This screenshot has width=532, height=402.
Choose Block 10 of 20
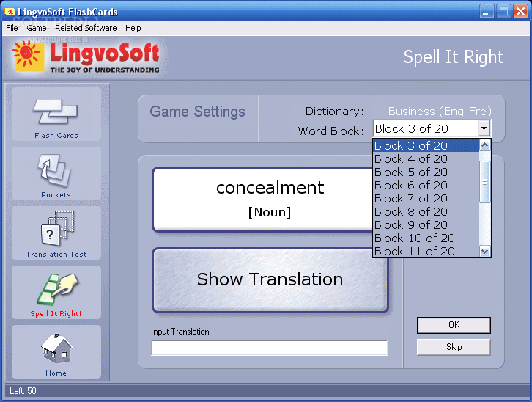(x=426, y=238)
